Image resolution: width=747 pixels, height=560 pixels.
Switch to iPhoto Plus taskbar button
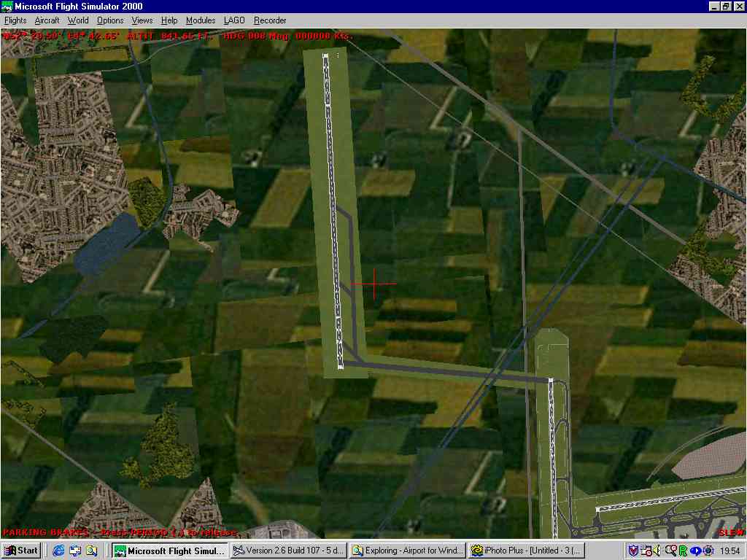pos(525,551)
